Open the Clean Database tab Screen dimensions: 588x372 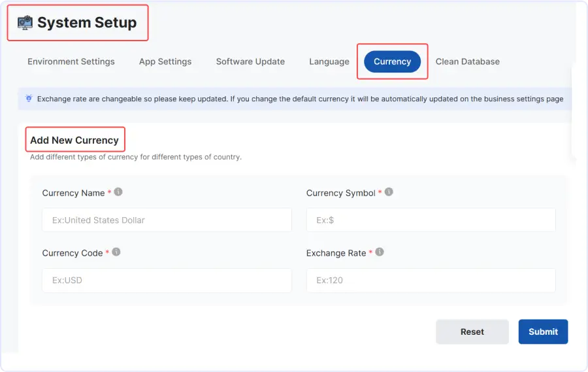pyautogui.click(x=468, y=61)
